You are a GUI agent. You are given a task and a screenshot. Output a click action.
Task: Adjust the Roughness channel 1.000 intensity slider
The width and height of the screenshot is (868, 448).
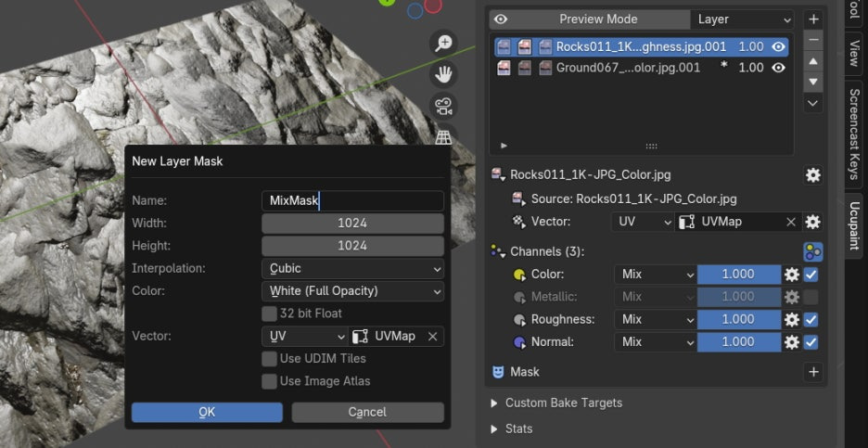(x=739, y=319)
